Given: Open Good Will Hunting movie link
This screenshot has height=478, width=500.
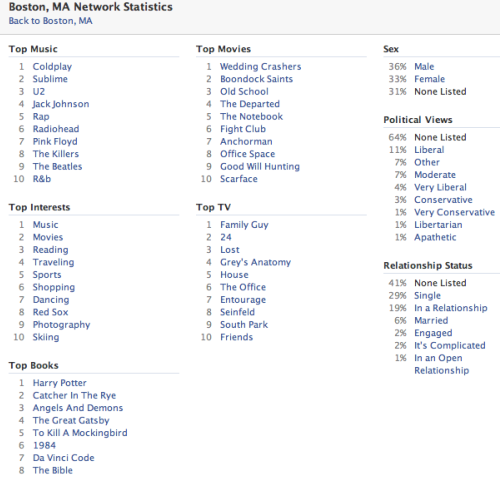Looking at the screenshot, I should (260, 166).
